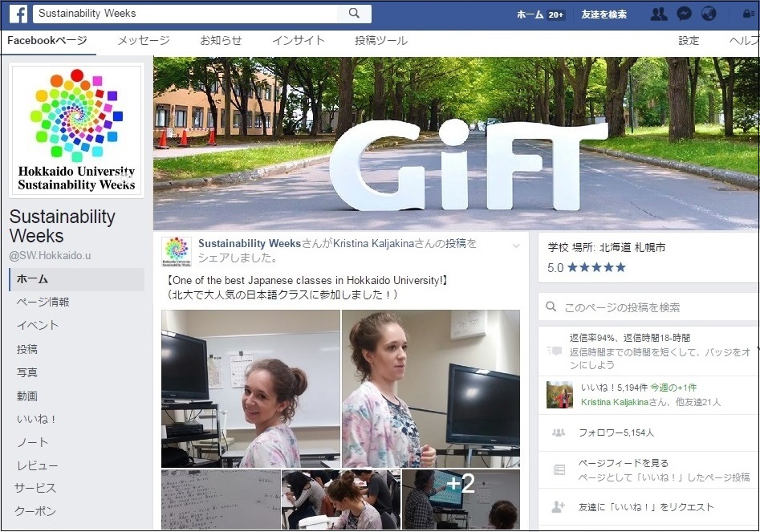Open the 設定 tab

pyautogui.click(x=689, y=41)
